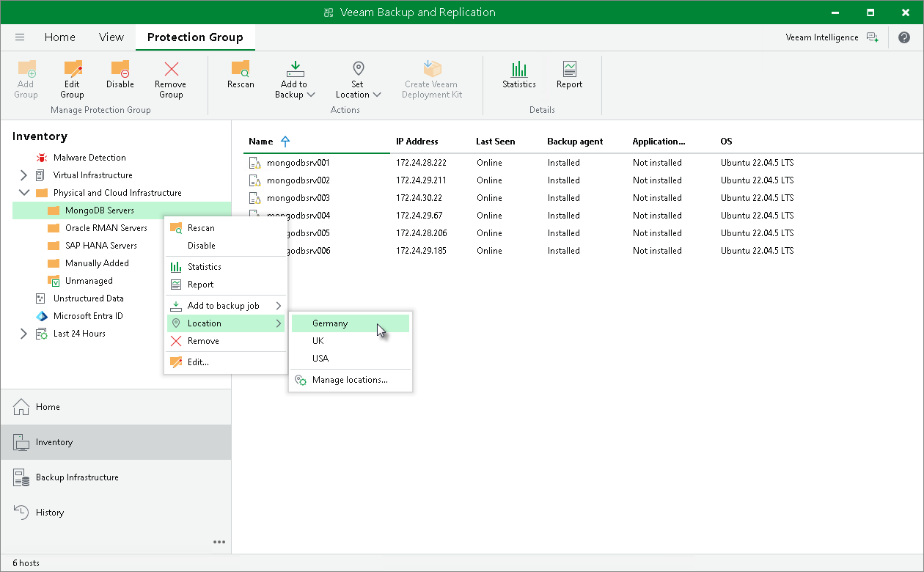924x572 pixels.
Task: Click Location in the context menu
Action: coord(226,323)
